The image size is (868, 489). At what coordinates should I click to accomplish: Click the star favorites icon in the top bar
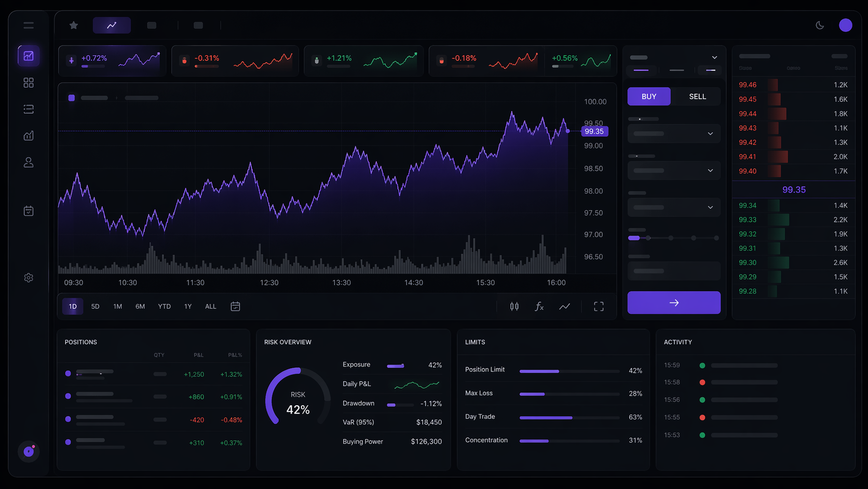(x=74, y=25)
